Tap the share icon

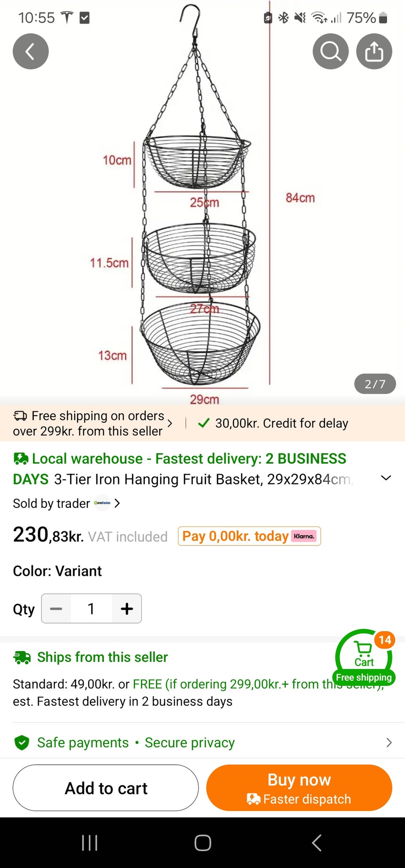374,51
